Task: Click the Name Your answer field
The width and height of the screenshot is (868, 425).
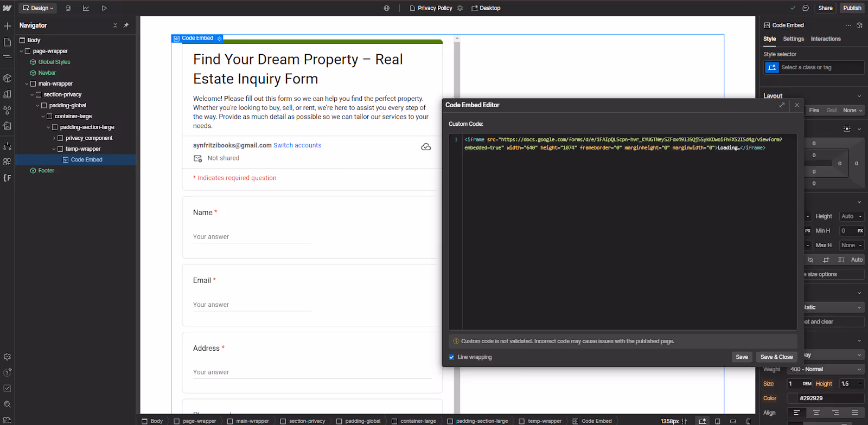Action: [x=253, y=237]
